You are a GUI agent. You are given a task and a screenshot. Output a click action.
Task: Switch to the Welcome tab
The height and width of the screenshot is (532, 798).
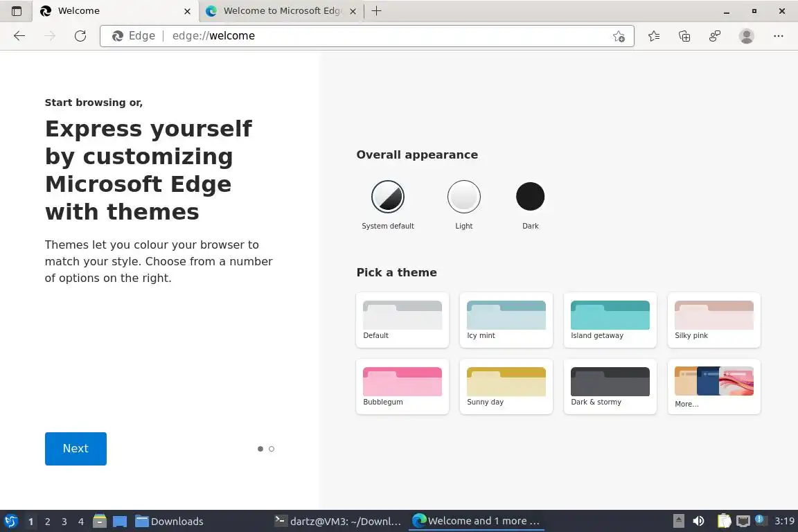(116, 11)
